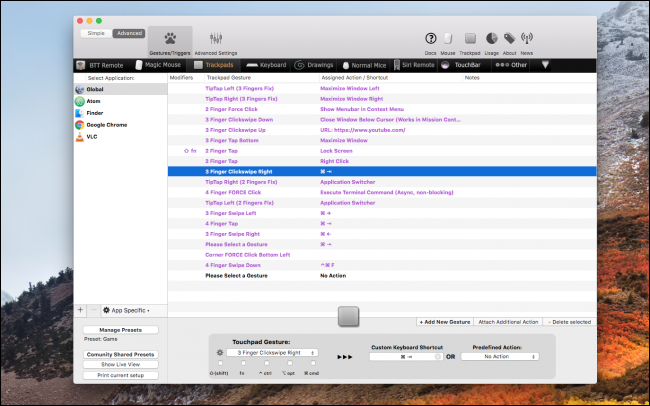Click the Custom Keyboard Shortcut field

click(x=406, y=357)
